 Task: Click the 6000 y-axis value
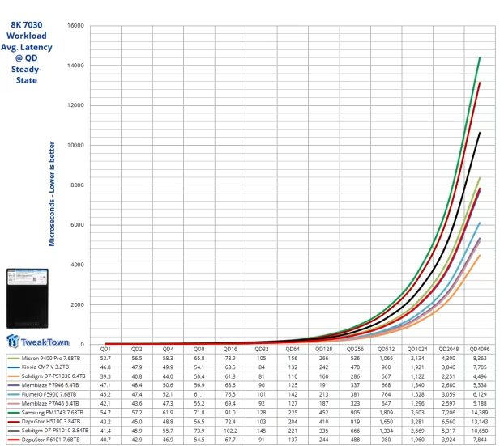(77, 225)
